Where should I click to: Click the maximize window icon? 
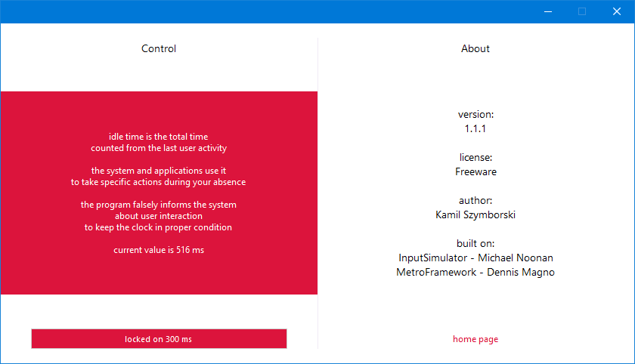pyautogui.click(x=582, y=11)
